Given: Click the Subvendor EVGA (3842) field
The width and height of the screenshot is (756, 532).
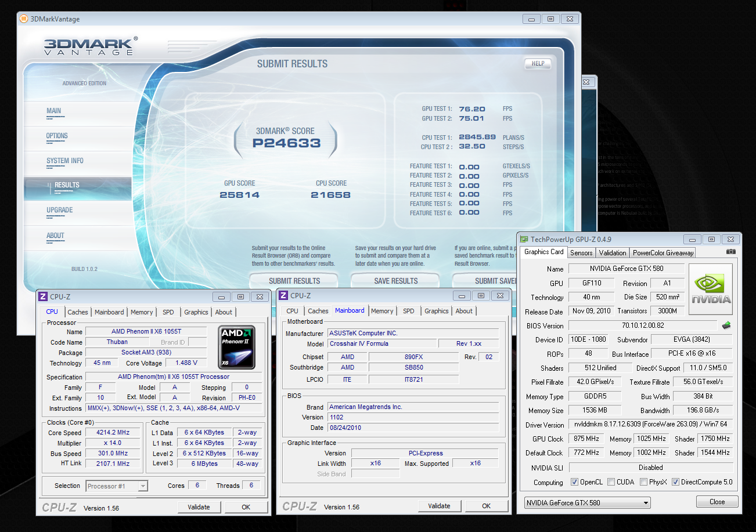Looking at the screenshot, I should 692,340.
